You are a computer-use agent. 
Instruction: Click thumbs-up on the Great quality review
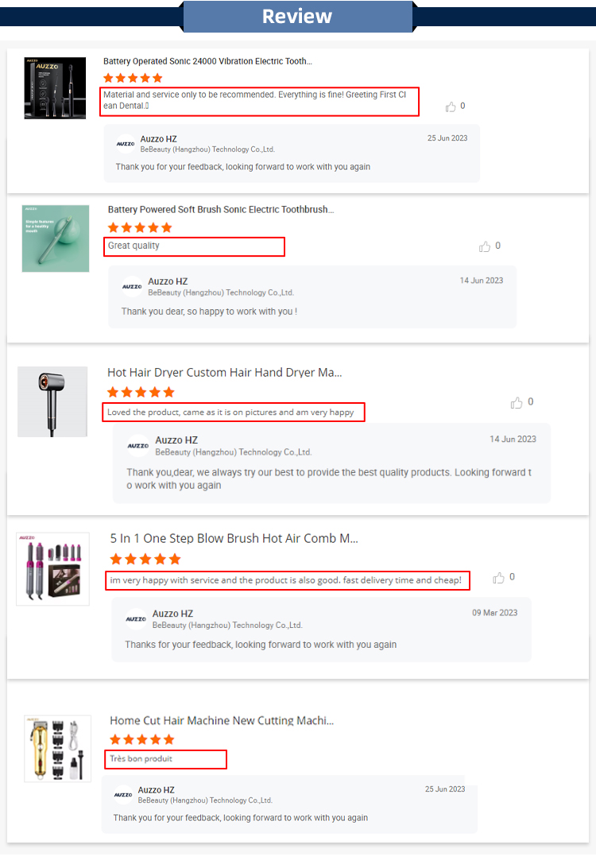485,246
